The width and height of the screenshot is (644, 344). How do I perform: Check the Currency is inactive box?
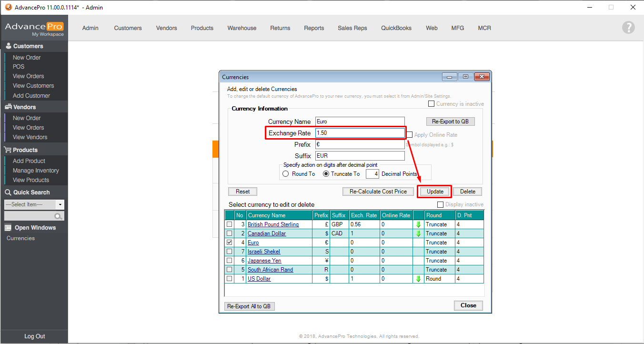pyautogui.click(x=432, y=104)
